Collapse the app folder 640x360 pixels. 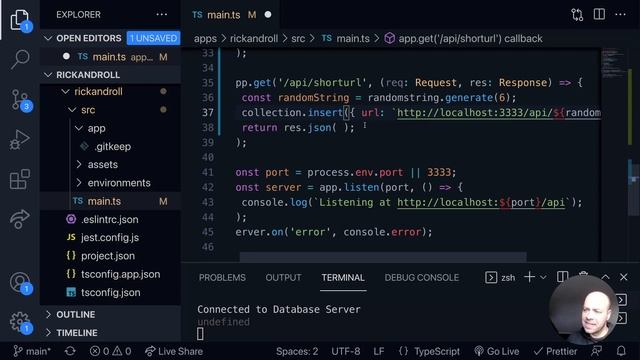79,128
